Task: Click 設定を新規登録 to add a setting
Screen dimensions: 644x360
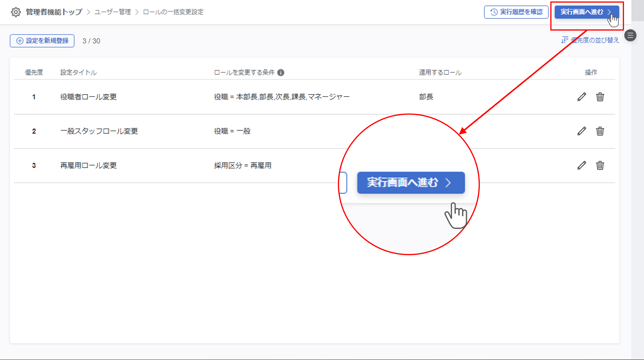Action: (42, 41)
